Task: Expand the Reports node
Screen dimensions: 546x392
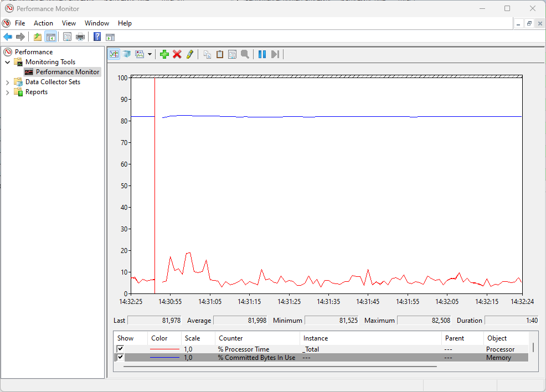Action: [x=7, y=92]
